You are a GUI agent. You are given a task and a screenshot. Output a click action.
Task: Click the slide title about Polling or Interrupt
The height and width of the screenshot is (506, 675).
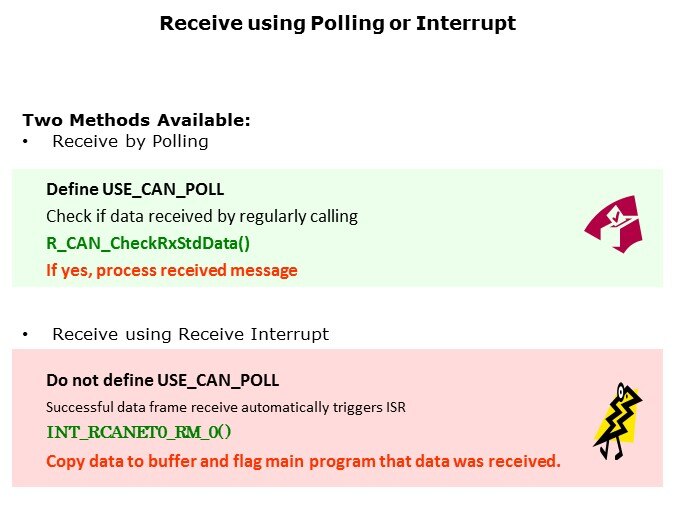click(337, 23)
